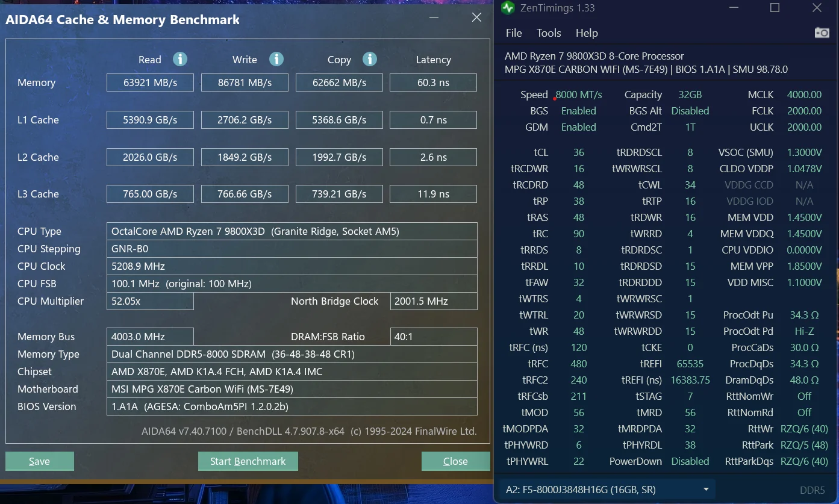Click the ZenTimings green app logo icon
This screenshot has width=839, height=504.
(x=508, y=8)
